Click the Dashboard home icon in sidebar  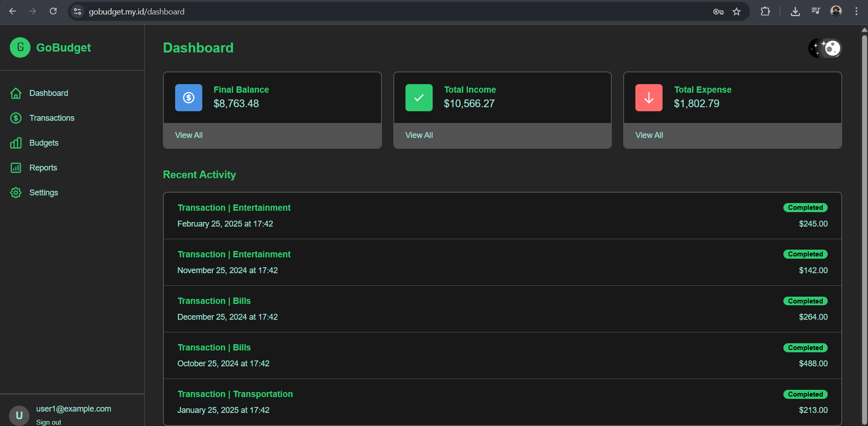[x=16, y=93]
